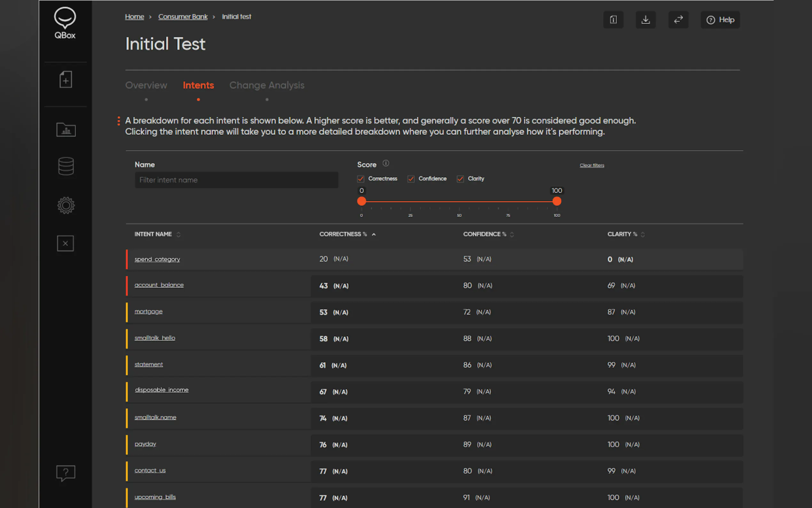
Task: Click the X box sidebar icon
Action: [x=66, y=243]
